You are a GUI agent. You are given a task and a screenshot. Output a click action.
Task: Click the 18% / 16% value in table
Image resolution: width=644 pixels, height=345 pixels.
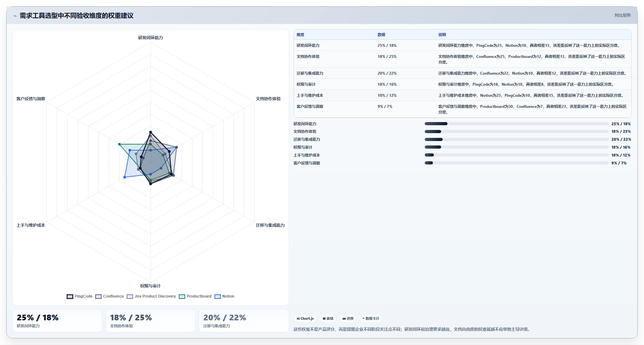(387, 84)
